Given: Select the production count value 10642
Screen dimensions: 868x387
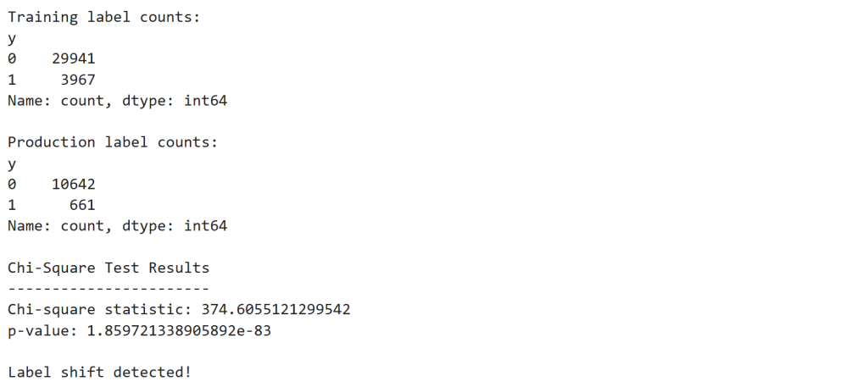Looking at the screenshot, I should pos(74,184).
